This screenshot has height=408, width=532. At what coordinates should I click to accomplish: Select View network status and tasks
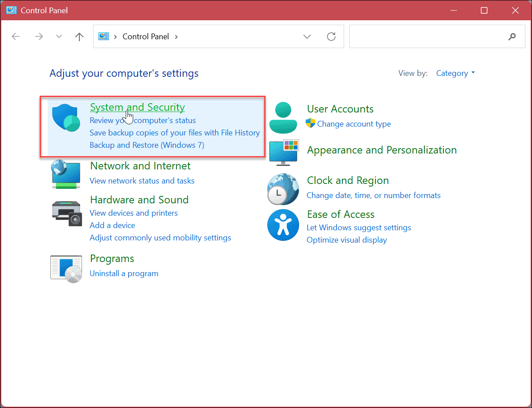(142, 181)
